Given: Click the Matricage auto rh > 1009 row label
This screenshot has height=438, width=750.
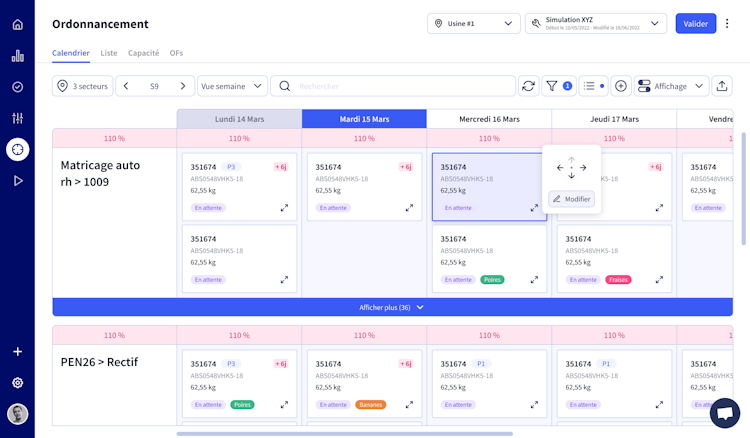Looking at the screenshot, I should pos(100,174).
